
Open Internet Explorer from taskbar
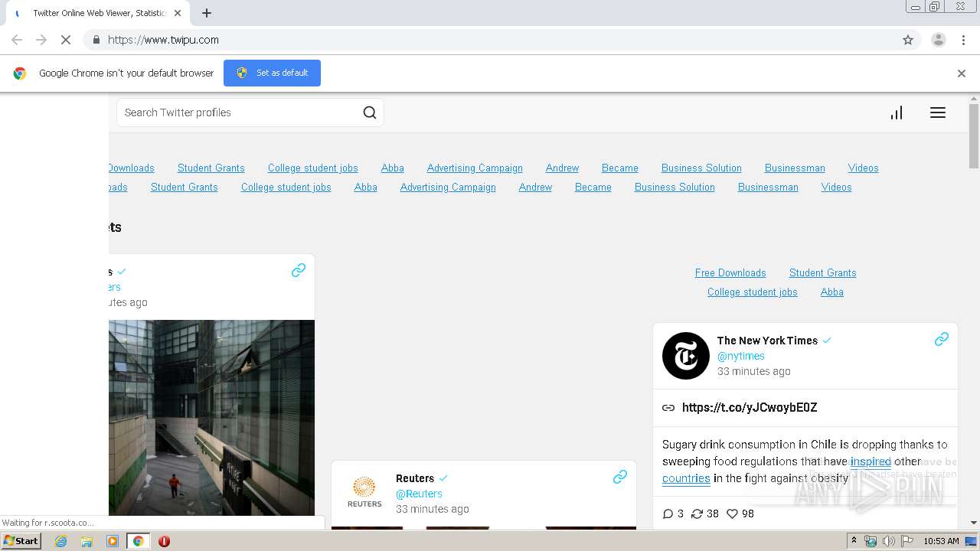click(x=61, y=541)
